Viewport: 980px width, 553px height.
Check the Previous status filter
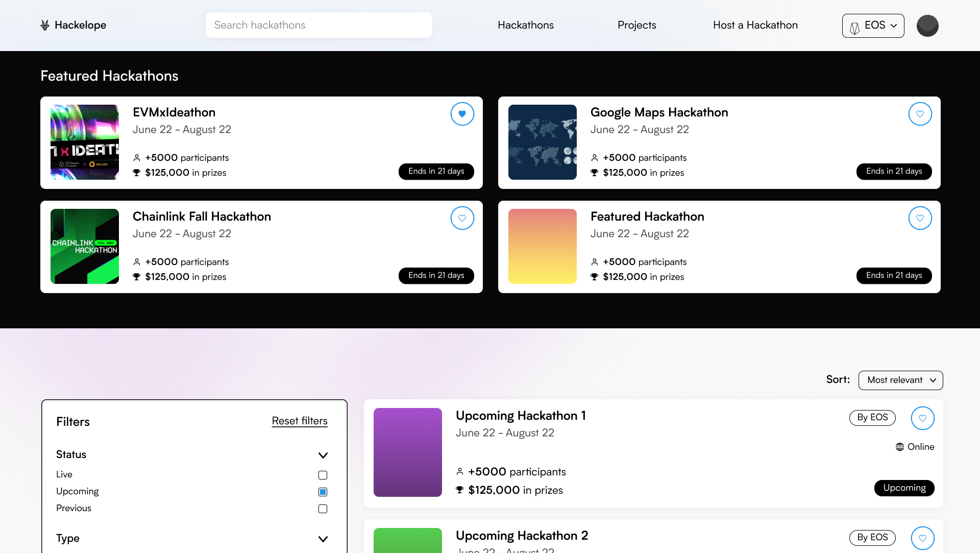[x=323, y=509]
